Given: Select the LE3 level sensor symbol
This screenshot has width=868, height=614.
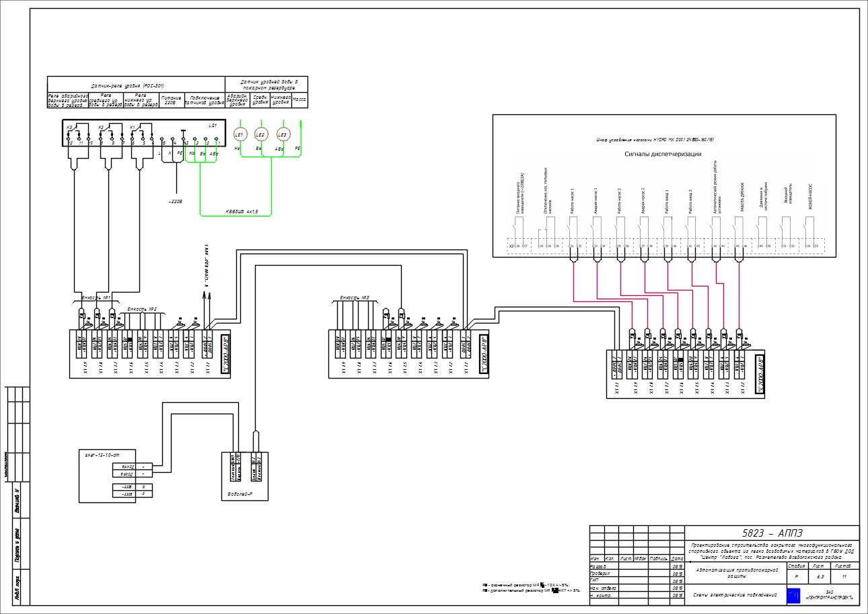Looking at the screenshot, I should pos(283,135).
